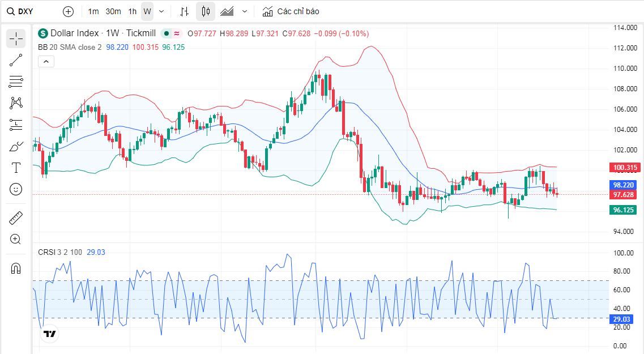644x354 pixels.
Task: Select the brush drawing tool
Action: pyautogui.click(x=16, y=147)
